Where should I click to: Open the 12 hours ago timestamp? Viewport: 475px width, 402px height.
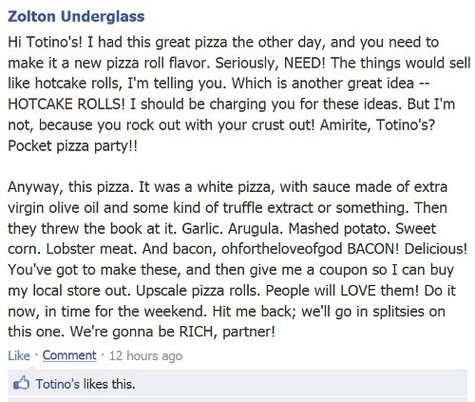tap(146, 356)
